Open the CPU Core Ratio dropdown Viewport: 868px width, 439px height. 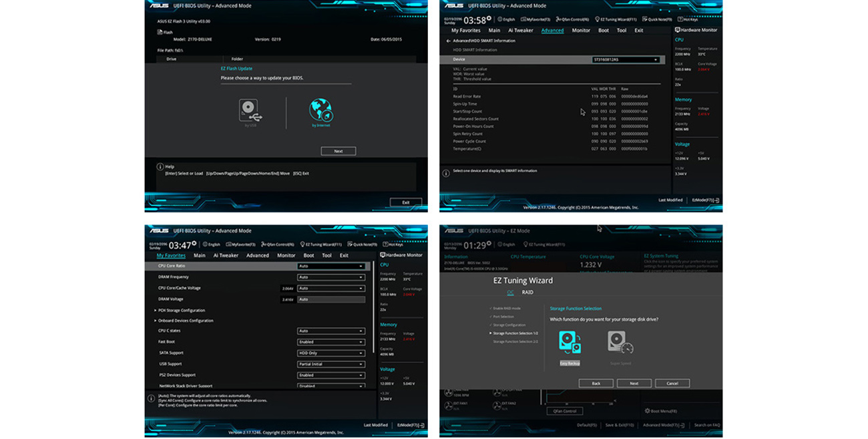point(331,266)
